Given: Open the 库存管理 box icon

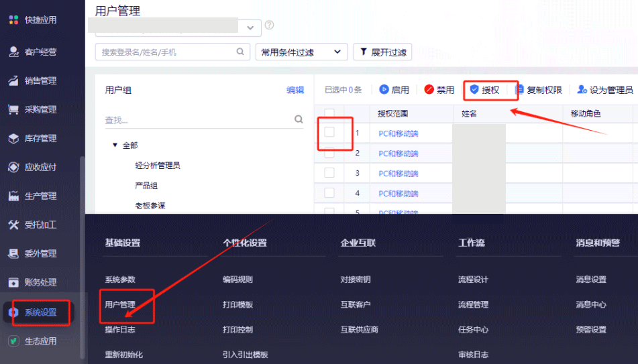Looking at the screenshot, I should coord(13,138).
